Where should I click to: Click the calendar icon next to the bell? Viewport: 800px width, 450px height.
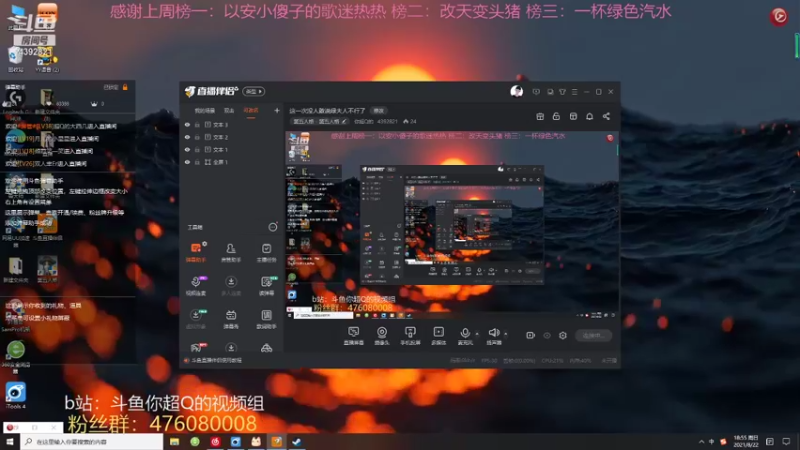[x=573, y=116]
